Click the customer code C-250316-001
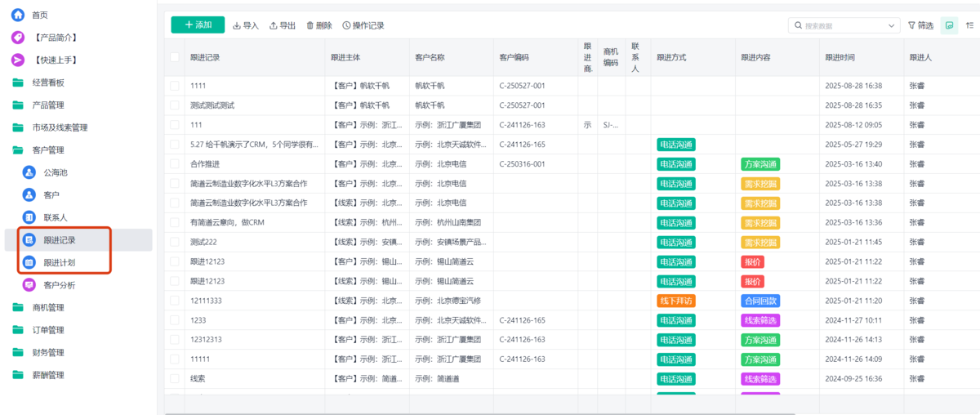Viewport: 980px width, 415px height. 522,164
